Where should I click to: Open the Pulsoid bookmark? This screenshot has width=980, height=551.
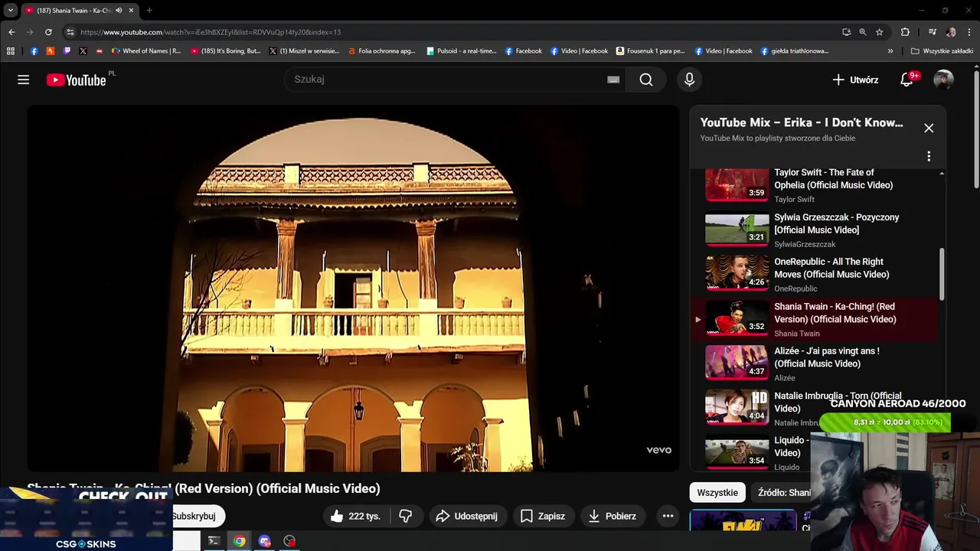click(461, 51)
